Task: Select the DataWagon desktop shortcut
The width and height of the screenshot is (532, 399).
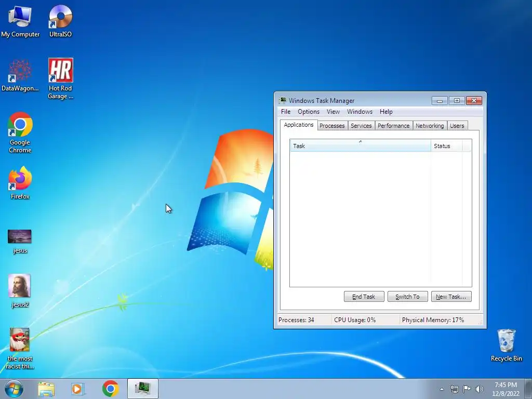Action: pyautogui.click(x=20, y=75)
